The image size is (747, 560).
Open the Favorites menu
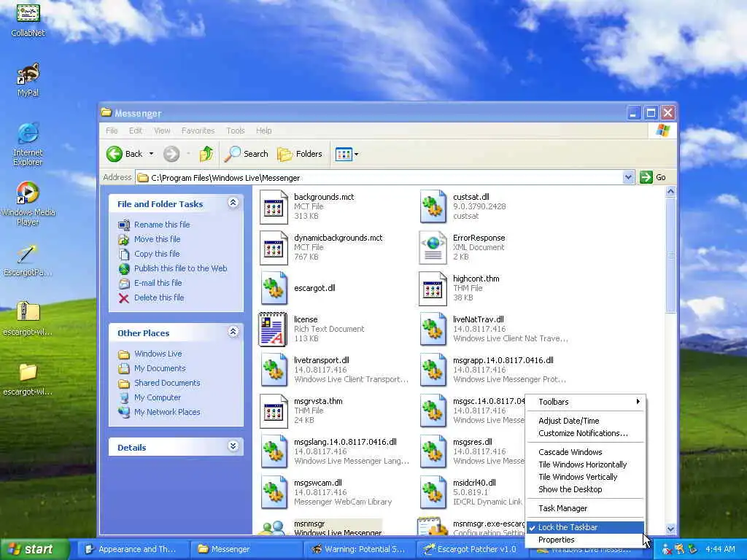198,131
